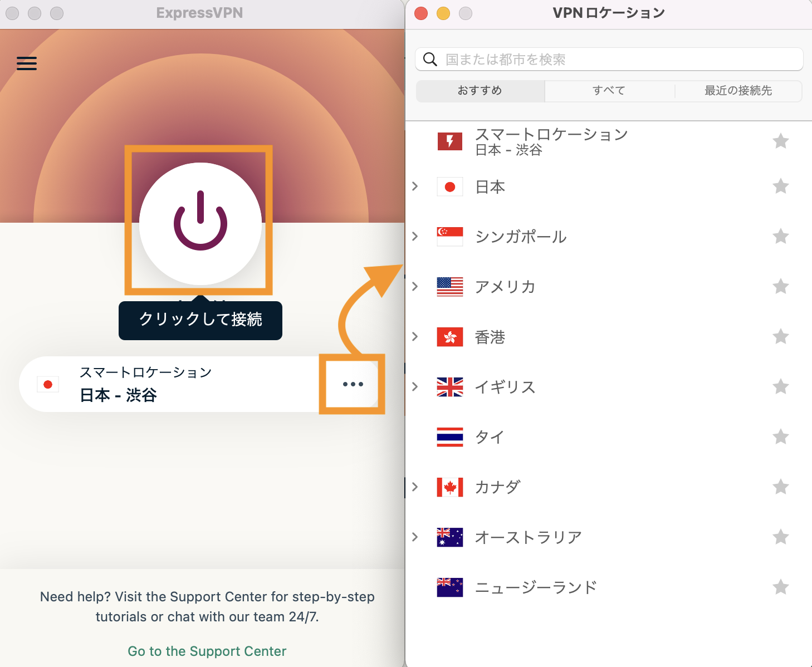812x667 pixels.
Task: Favorite カナダ with its star
Action: point(781,487)
